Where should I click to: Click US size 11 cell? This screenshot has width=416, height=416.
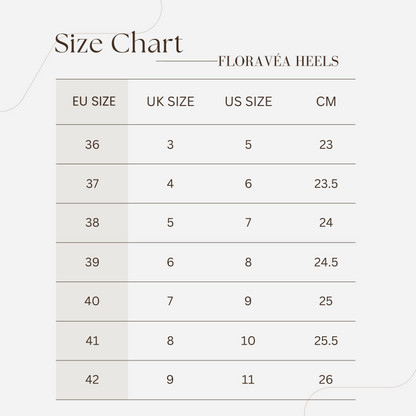click(x=248, y=379)
